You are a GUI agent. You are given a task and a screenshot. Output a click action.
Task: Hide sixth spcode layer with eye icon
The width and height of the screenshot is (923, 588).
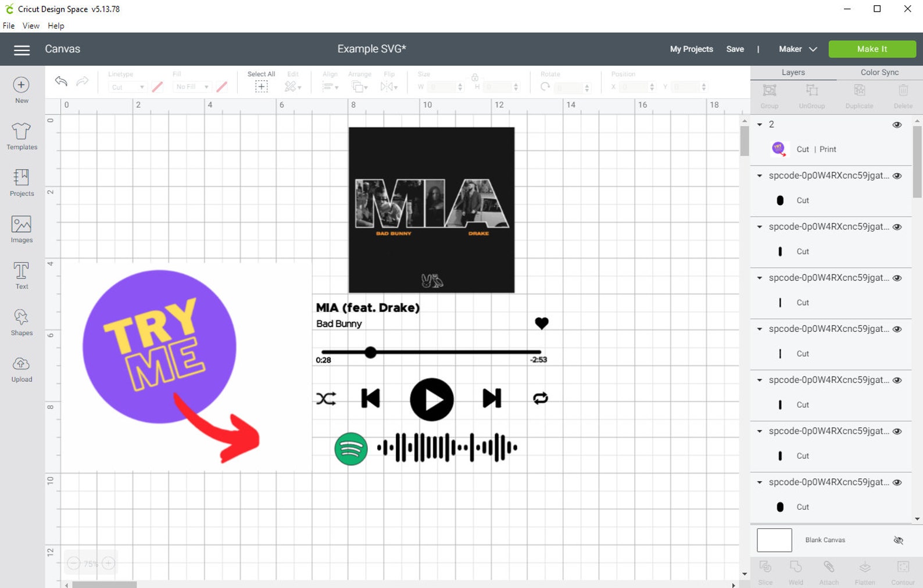[897, 432]
